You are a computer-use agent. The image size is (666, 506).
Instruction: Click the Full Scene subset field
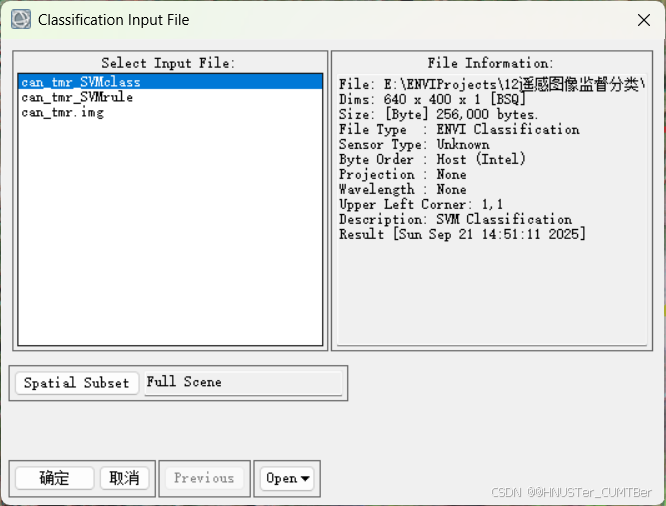coord(243,383)
